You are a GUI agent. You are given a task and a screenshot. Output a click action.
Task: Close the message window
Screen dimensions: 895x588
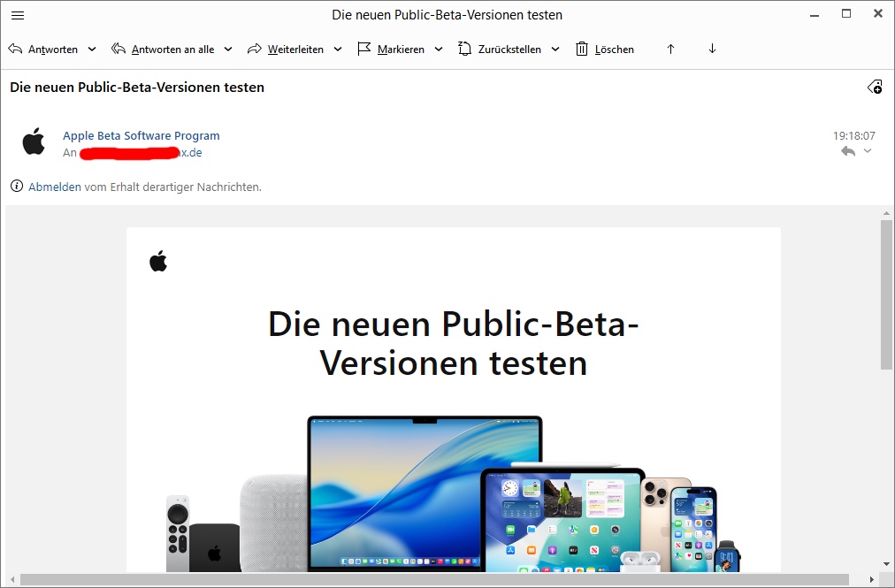point(878,13)
